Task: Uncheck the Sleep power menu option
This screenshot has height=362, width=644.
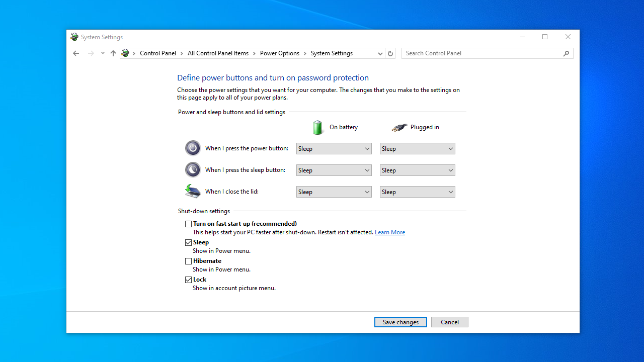Action: click(189, 242)
